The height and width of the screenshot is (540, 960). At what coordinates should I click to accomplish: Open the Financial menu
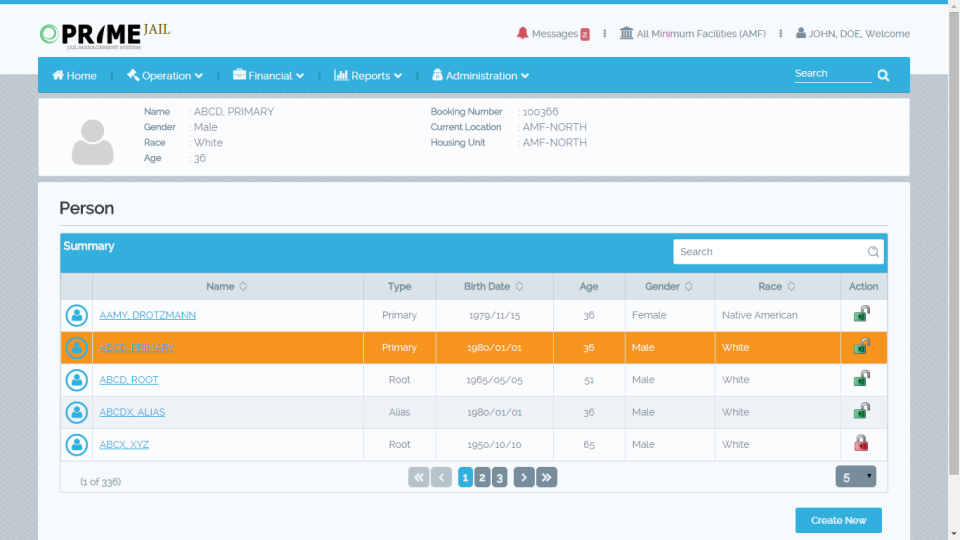coord(268,76)
